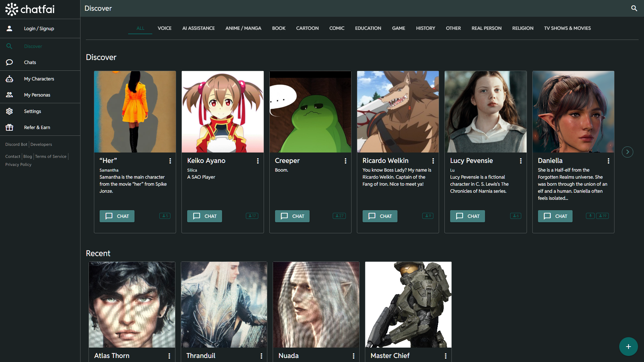Open the three-dot menu on Creeper's card
644x362 pixels.
(x=345, y=161)
